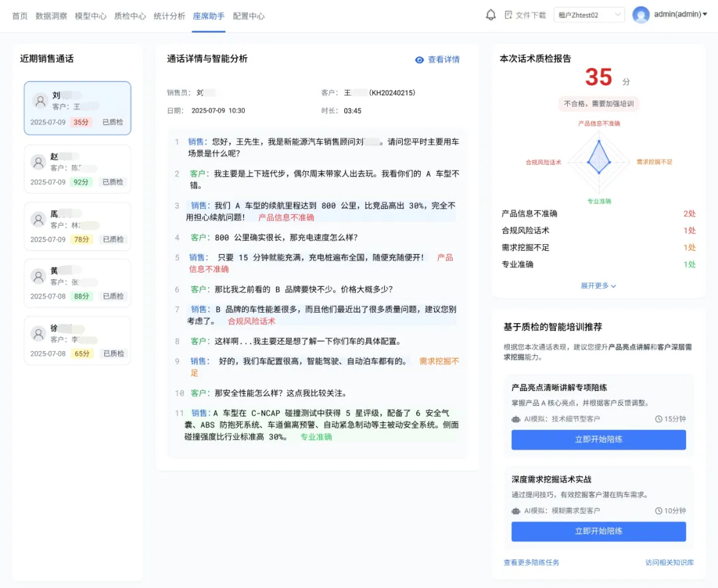This screenshot has height=588, width=718.
Task: Click avatar of salesperson 刘 in call list
Action: [x=40, y=100]
